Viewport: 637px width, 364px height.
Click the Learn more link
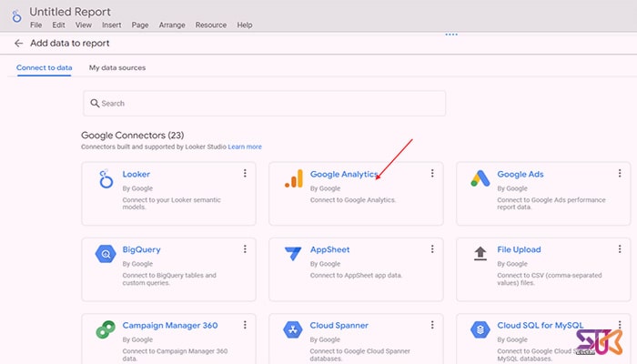[245, 147]
